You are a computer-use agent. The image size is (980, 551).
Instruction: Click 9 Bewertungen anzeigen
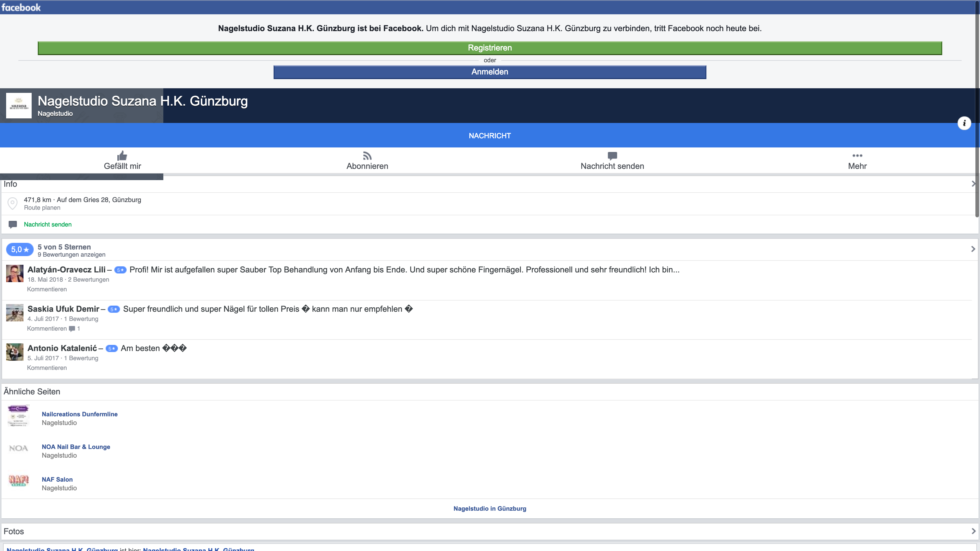coord(71,255)
